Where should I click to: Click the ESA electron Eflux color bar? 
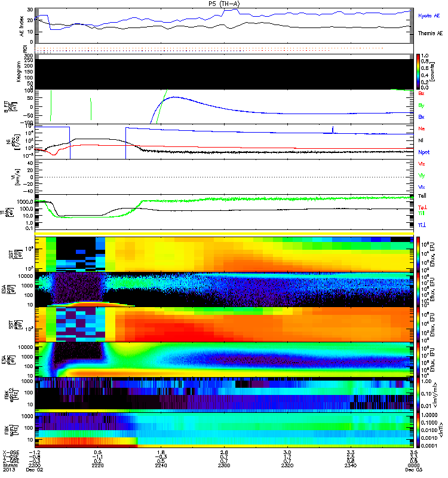[x=418, y=360]
